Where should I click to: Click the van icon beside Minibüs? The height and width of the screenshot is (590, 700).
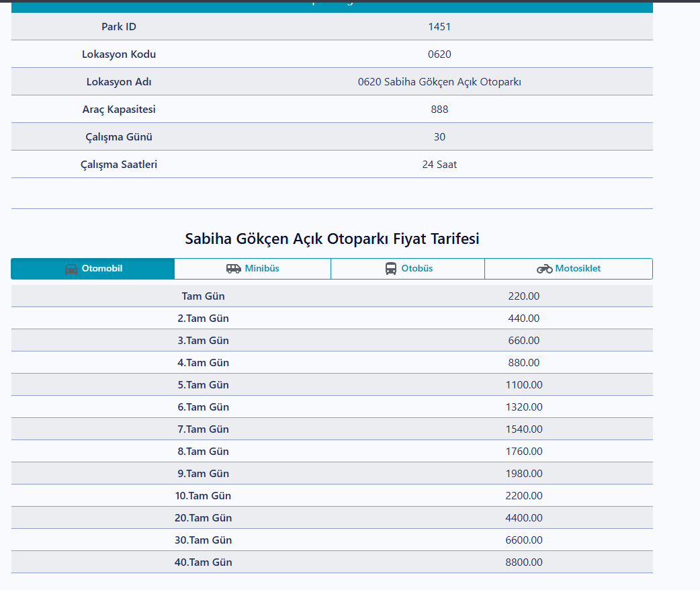click(x=234, y=268)
